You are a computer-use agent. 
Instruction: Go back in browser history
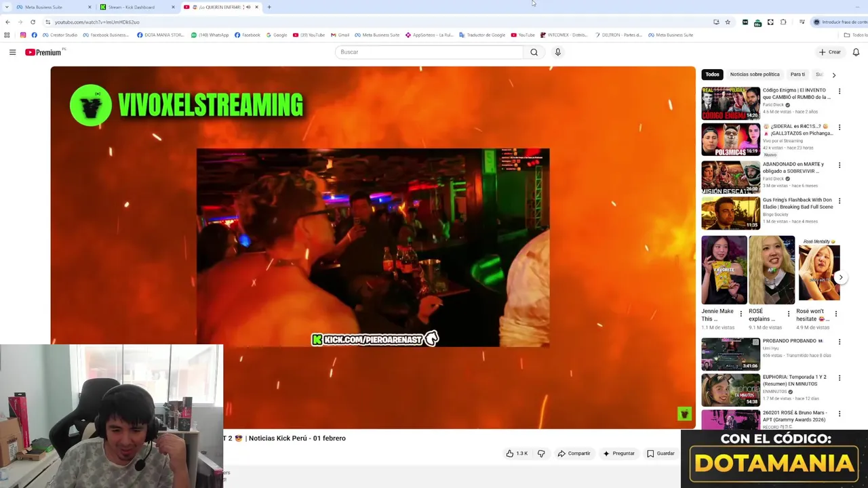tap(7, 22)
